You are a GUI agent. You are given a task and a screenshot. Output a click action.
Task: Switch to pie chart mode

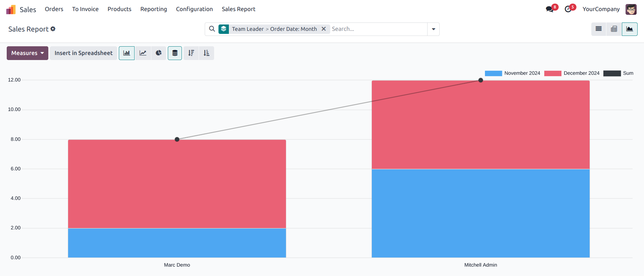[159, 53]
